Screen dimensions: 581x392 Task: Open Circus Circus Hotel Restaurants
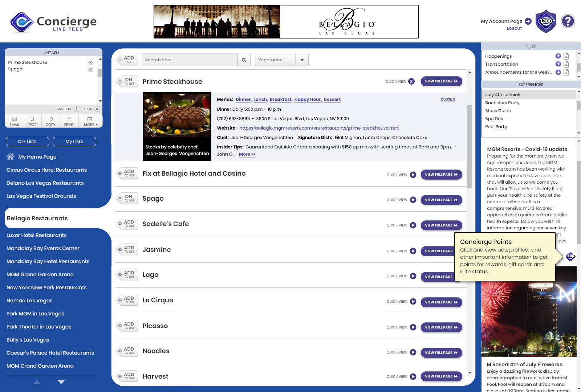coord(46,170)
